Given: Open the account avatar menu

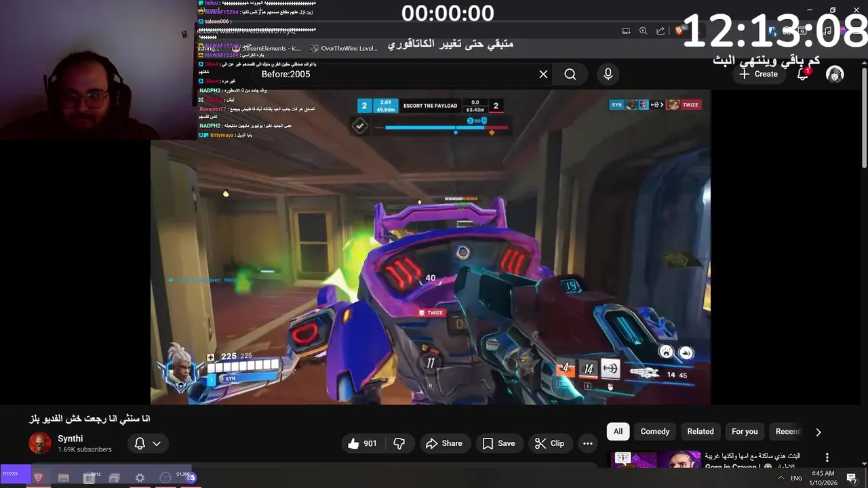Looking at the screenshot, I should tap(835, 74).
